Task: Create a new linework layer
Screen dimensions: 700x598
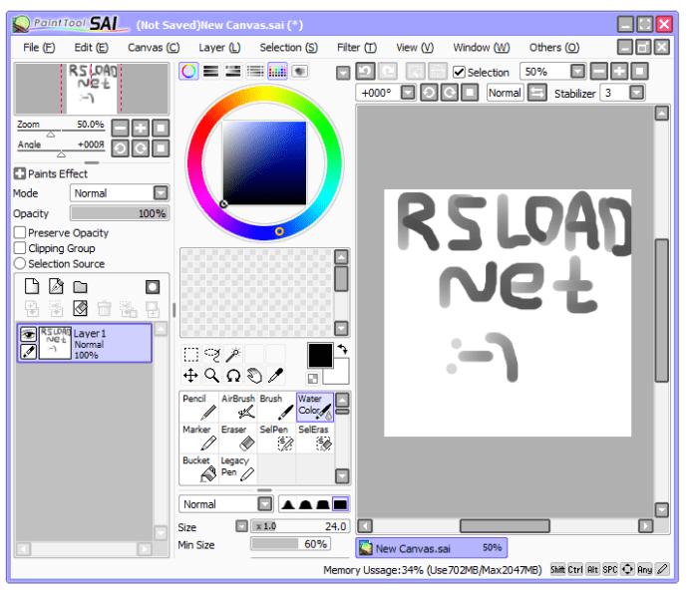Action: point(56,286)
